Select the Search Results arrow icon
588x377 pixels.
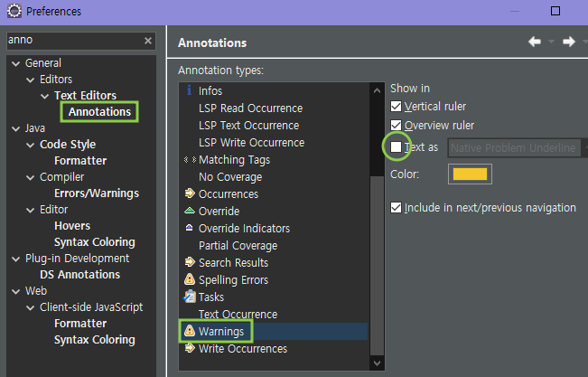(190, 263)
